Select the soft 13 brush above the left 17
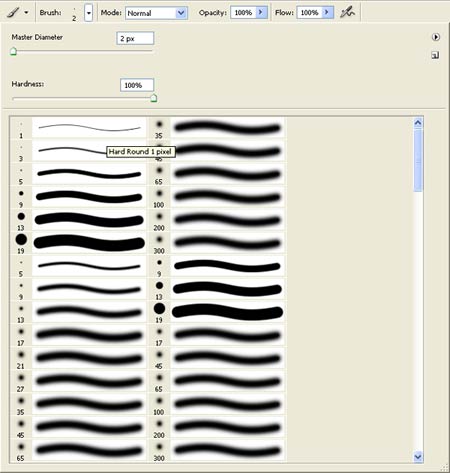 pos(79,312)
